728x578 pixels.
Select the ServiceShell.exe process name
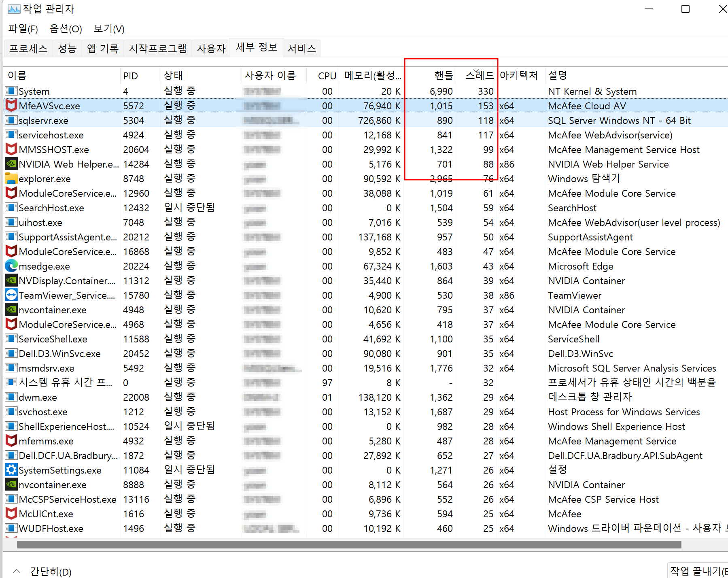[53, 339]
